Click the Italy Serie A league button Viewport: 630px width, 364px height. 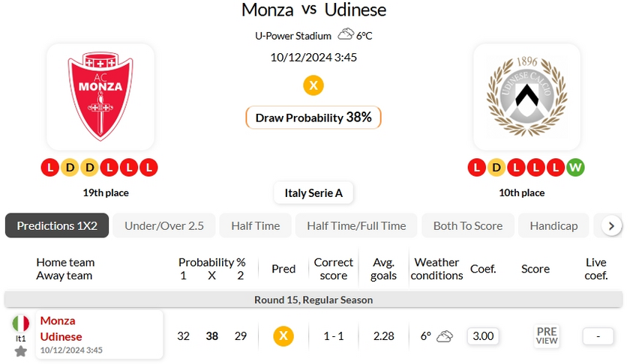click(x=313, y=192)
